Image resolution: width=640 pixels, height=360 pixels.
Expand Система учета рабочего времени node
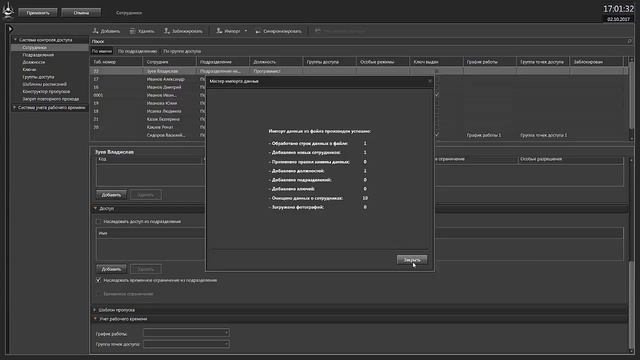tap(15, 107)
